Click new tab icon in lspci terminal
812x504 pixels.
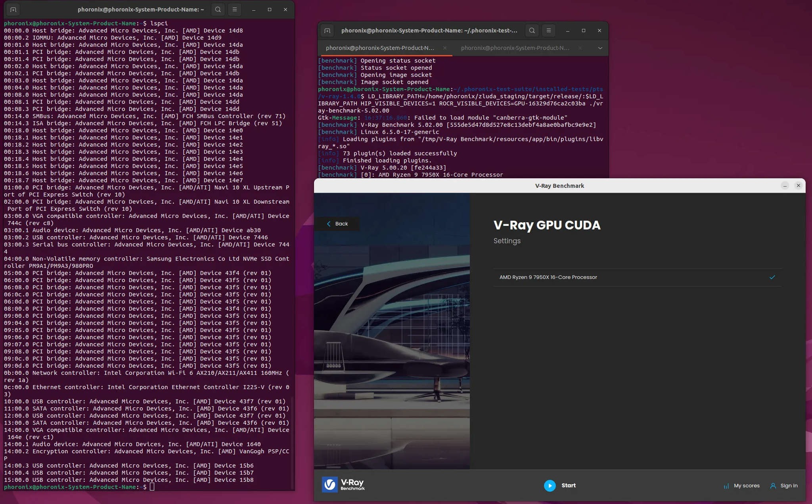pyautogui.click(x=13, y=10)
